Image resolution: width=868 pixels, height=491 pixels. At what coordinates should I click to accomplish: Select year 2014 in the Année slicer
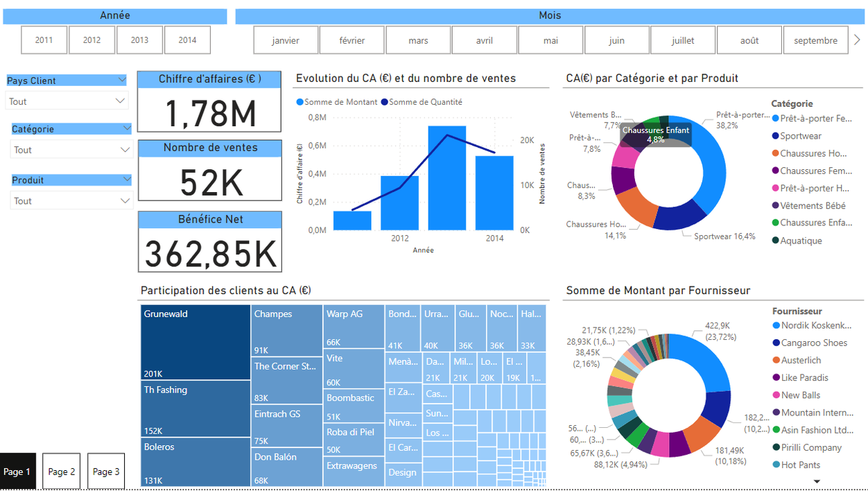tap(187, 40)
